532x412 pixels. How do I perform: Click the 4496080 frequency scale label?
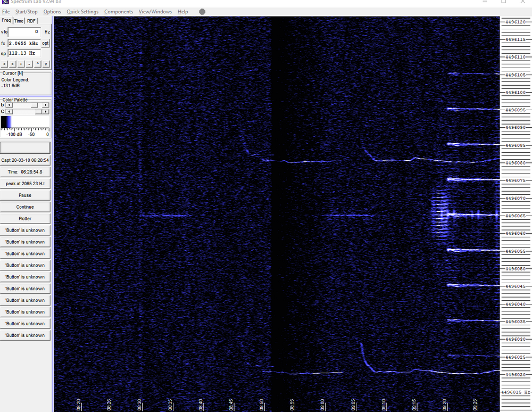tap(515, 163)
